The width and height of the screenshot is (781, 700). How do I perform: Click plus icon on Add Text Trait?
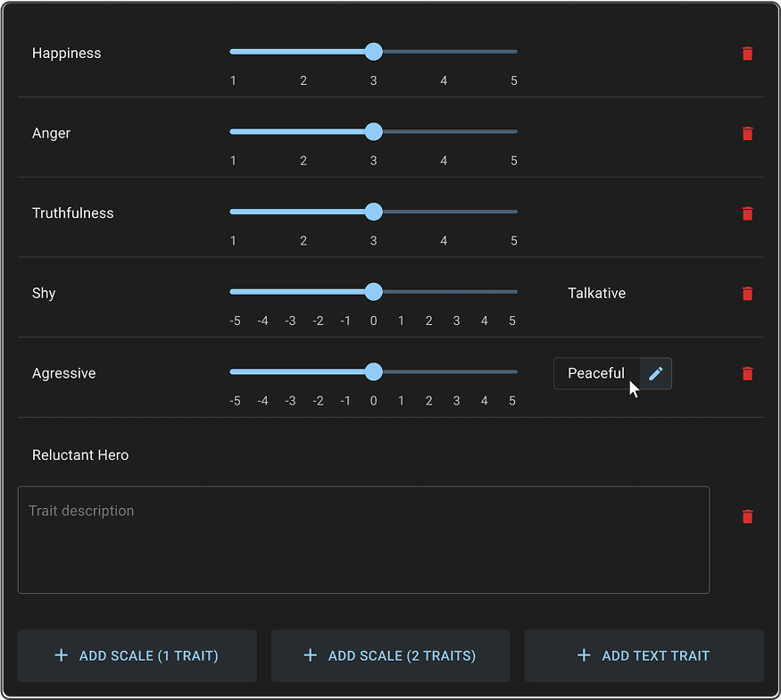tap(584, 655)
